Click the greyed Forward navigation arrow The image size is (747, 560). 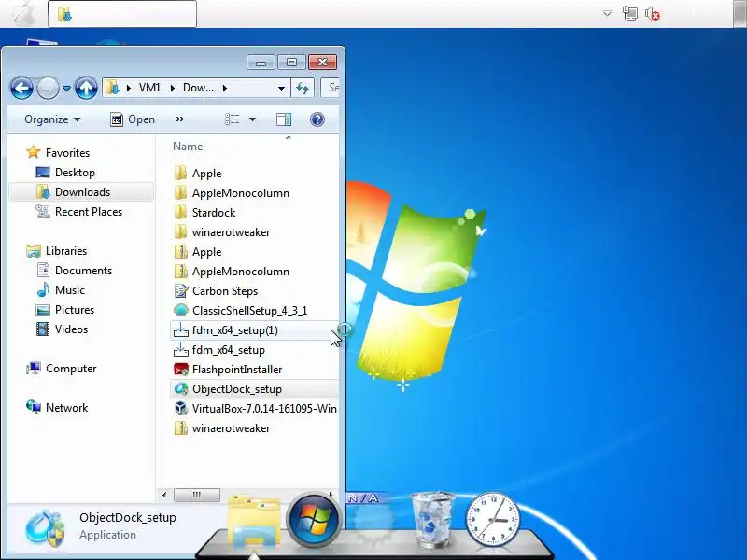48,88
